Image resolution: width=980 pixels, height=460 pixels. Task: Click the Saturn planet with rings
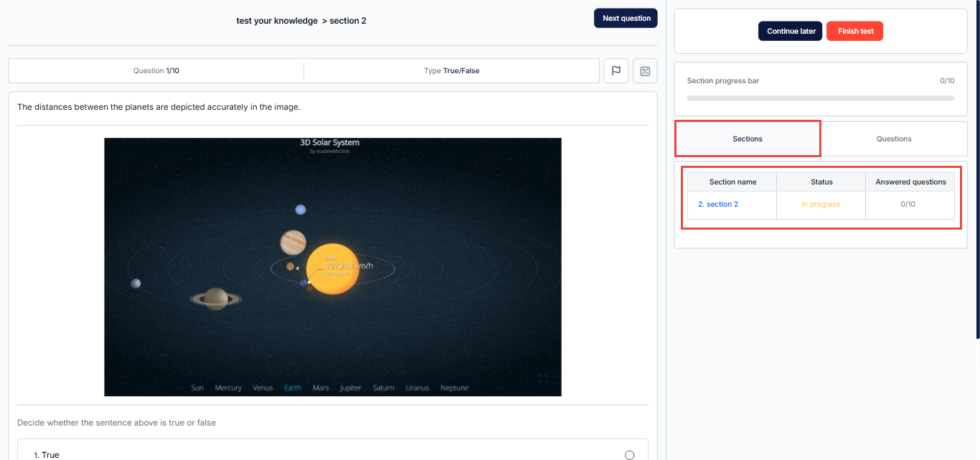tap(215, 298)
